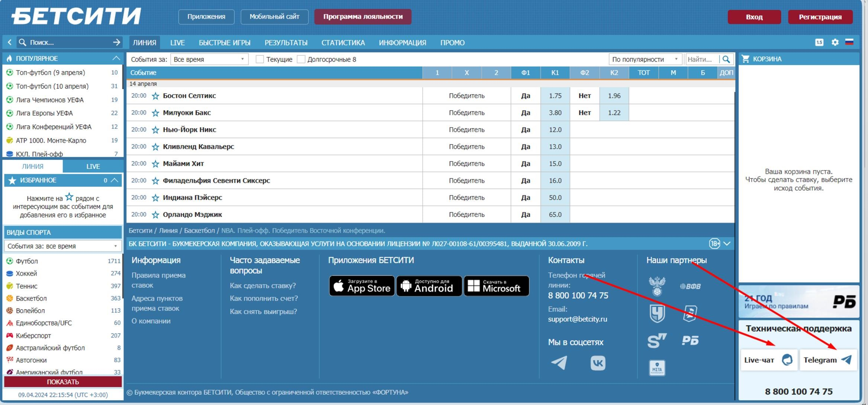
Task: Click Баскетбол in the breadcrumb
Action: click(199, 231)
